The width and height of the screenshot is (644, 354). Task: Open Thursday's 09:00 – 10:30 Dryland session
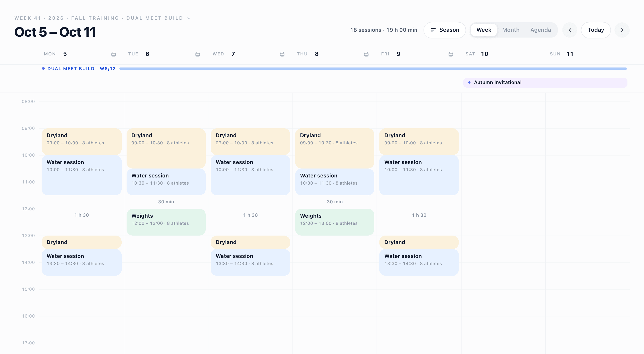tap(335, 148)
